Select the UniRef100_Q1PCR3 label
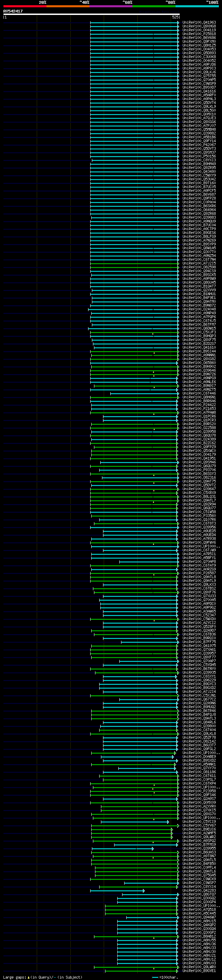Screen dimensions: 222x980 click(199, 420)
